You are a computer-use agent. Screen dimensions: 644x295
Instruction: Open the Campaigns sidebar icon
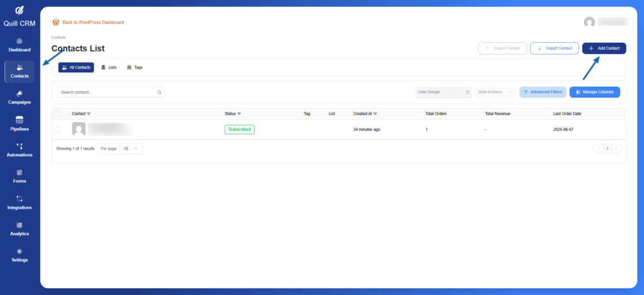click(19, 97)
